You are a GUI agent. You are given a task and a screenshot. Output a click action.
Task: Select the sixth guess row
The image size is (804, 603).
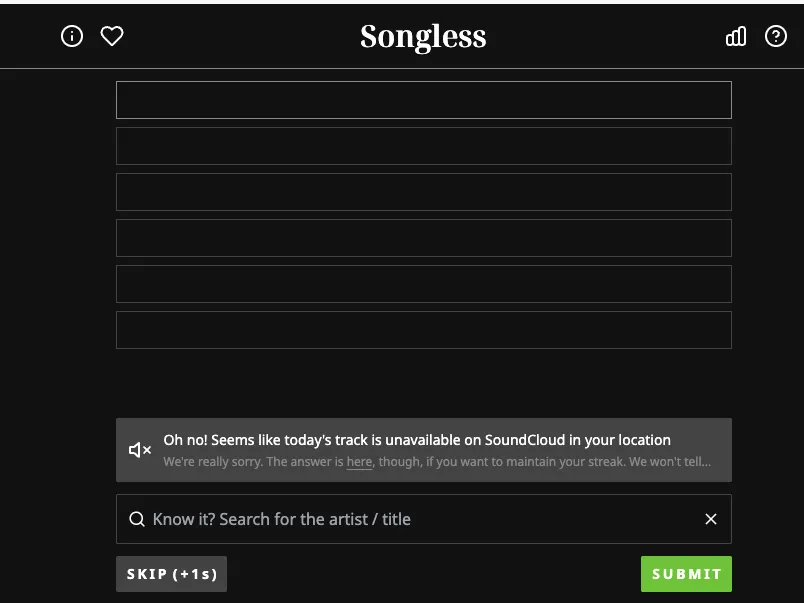(423, 329)
